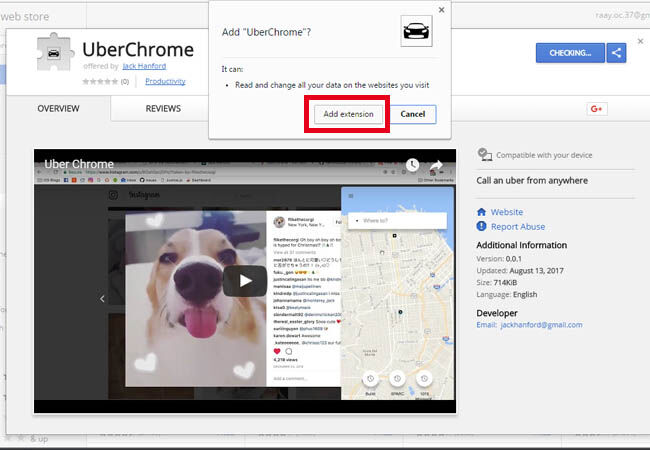Click the video share arrow icon
This screenshot has height=450, width=650.
tap(436, 165)
